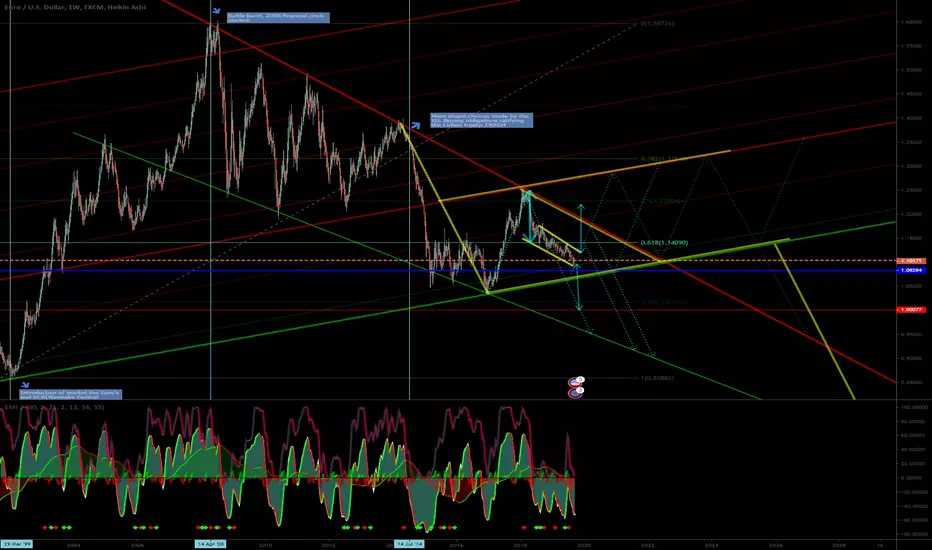This screenshot has height=550, width=932.
Task: Click the '14 Apr '08' date marker
Action: (211, 544)
